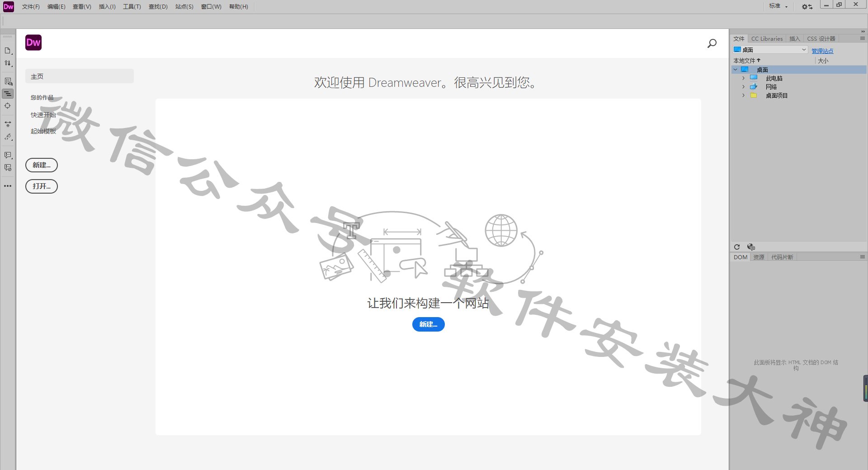The width and height of the screenshot is (868, 470).
Task: Select the 桌面项目 tree row
Action: click(x=799, y=95)
